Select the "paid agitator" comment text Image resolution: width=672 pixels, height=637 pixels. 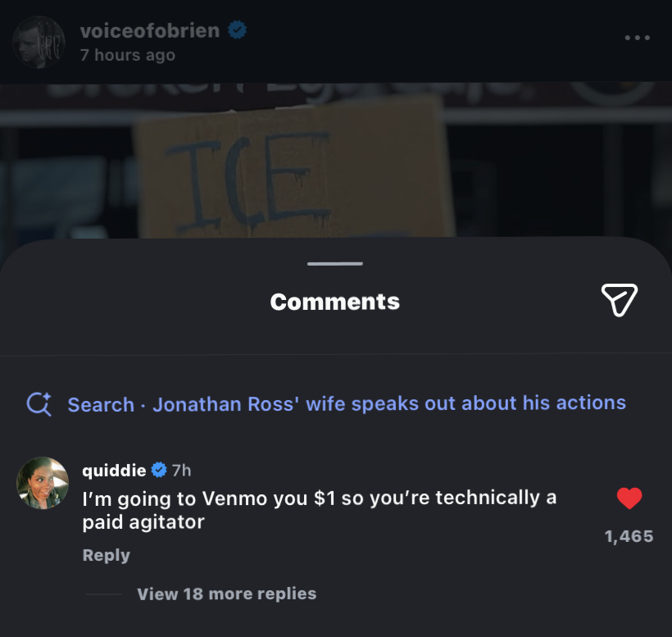click(x=318, y=509)
